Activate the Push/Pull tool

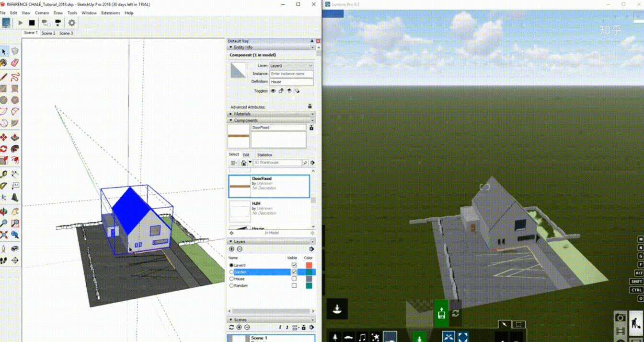coord(15,138)
